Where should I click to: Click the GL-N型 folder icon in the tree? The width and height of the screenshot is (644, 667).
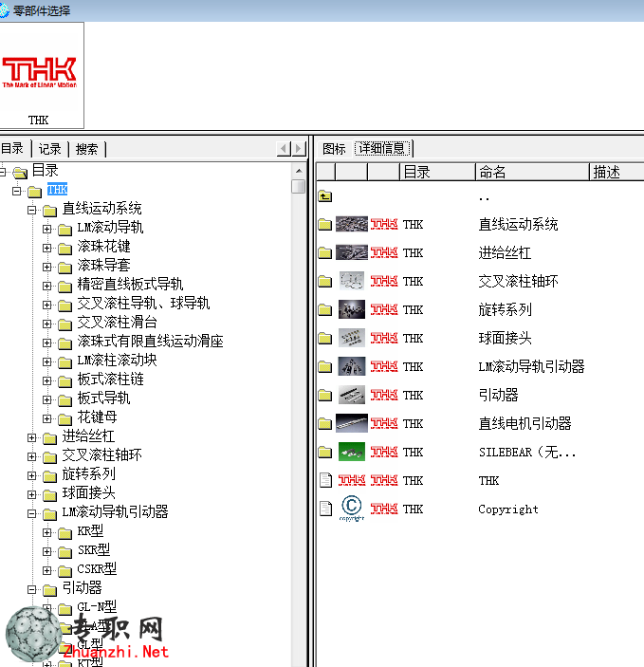click(x=64, y=609)
